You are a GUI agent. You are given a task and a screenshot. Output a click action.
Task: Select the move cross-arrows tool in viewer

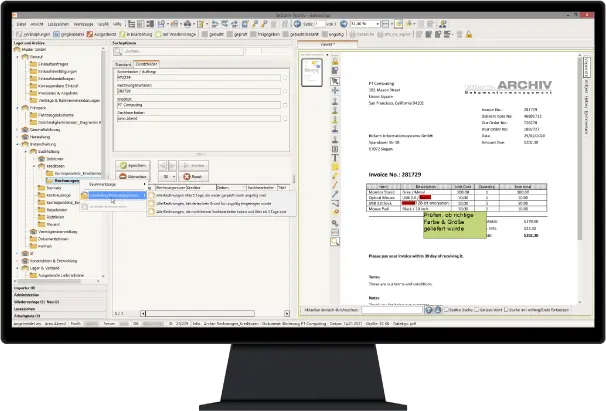click(335, 91)
